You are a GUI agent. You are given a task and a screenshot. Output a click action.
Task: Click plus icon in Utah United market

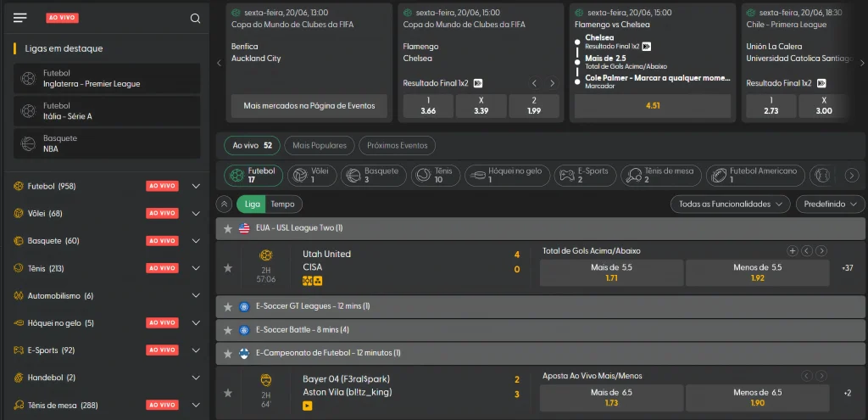tap(793, 251)
